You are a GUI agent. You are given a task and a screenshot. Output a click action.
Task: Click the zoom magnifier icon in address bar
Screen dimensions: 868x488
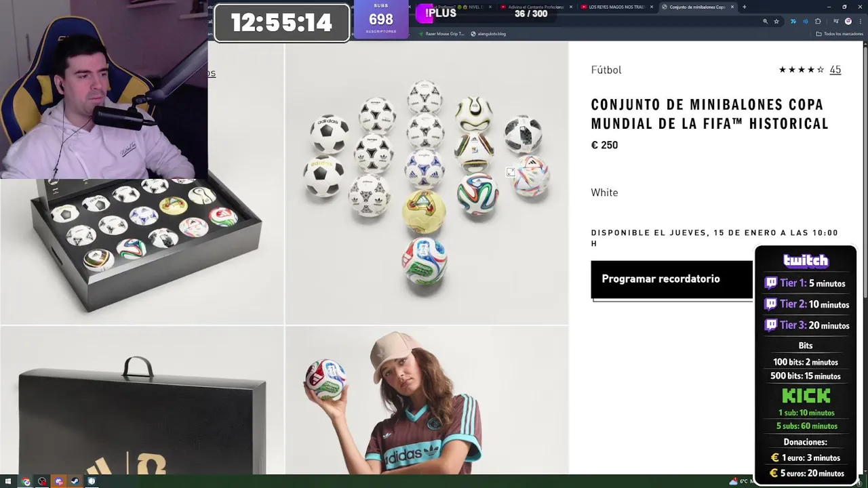click(x=766, y=21)
